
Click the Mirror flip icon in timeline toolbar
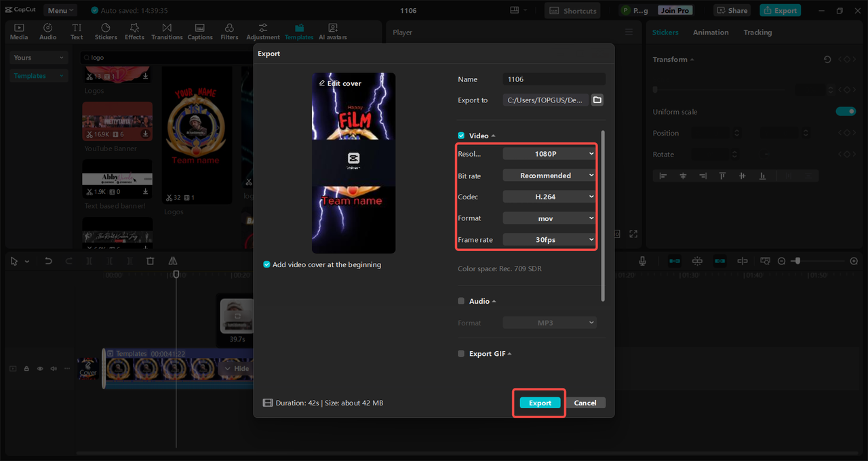[172, 261]
